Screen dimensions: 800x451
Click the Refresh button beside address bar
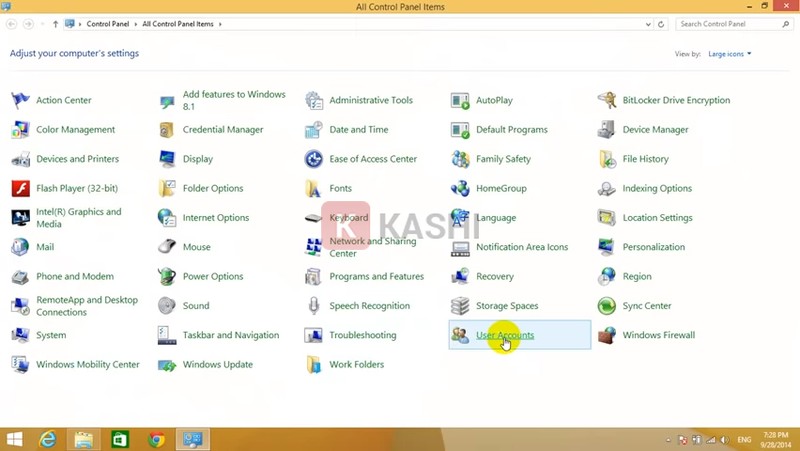pos(661,24)
